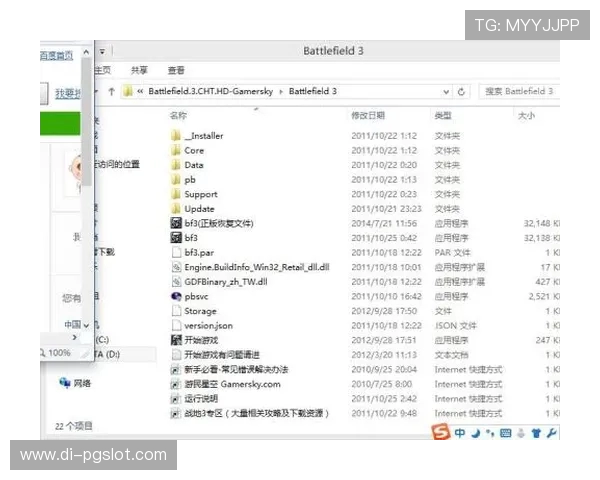Click the 百度首页 link in browser window

click(57, 56)
